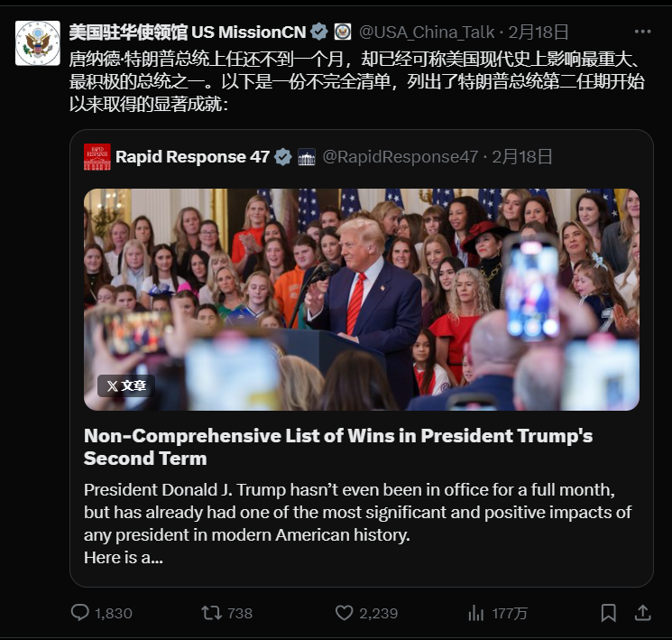Bookmark this post

609,613
